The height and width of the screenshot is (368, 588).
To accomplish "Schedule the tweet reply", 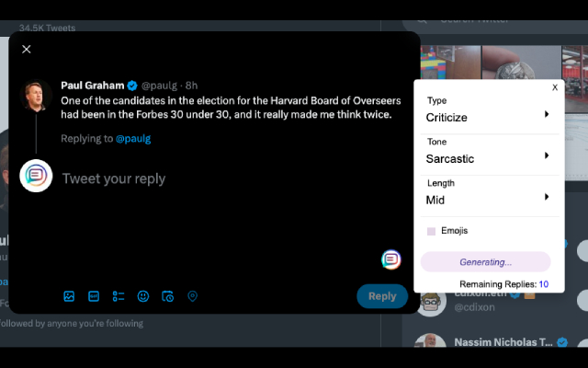I will pyautogui.click(x=167, y=296).
